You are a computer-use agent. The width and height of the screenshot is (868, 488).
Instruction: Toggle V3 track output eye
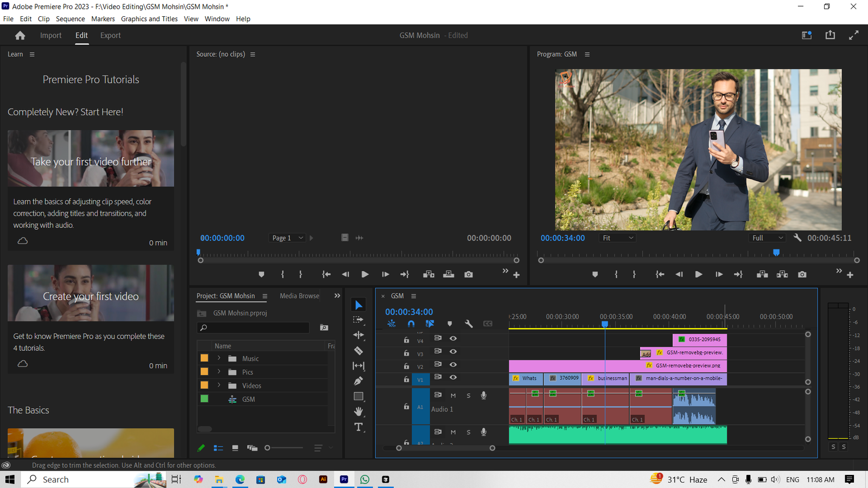pyautogui.click(x=453, y=351)
